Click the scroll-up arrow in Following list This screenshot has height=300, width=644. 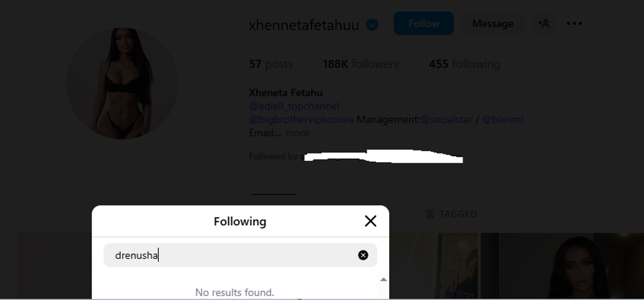[384, 280]
